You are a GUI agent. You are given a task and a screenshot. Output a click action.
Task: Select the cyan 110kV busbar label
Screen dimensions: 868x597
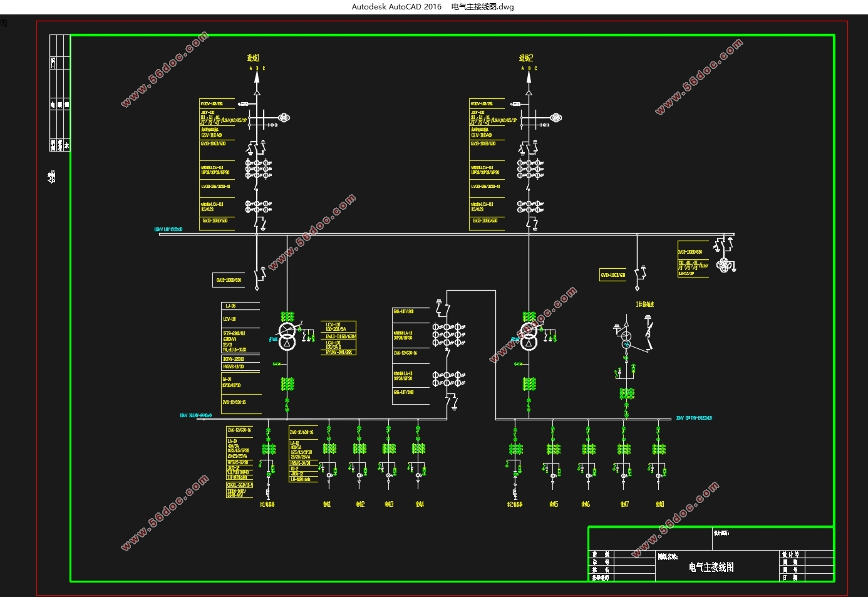(168, 230)
